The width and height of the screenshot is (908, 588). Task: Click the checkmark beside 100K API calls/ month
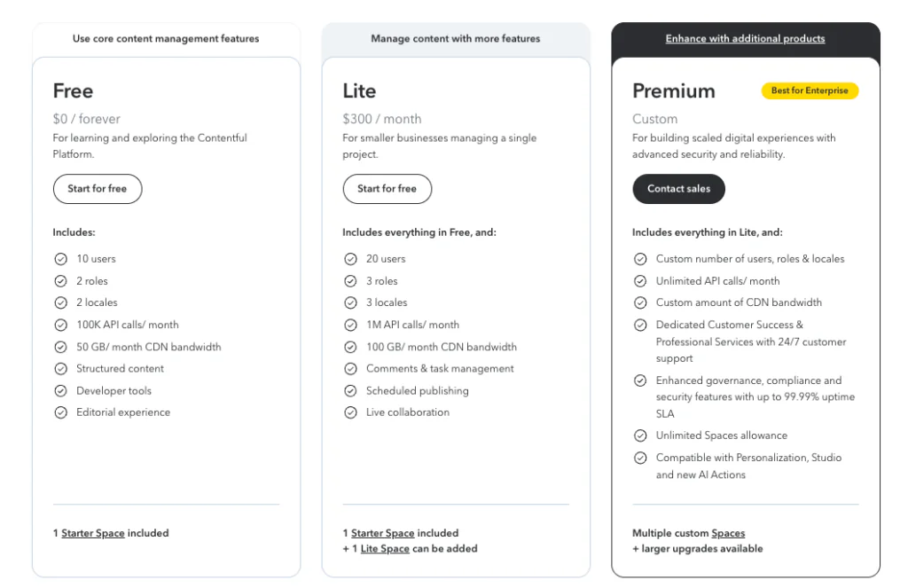pos(61,325)
